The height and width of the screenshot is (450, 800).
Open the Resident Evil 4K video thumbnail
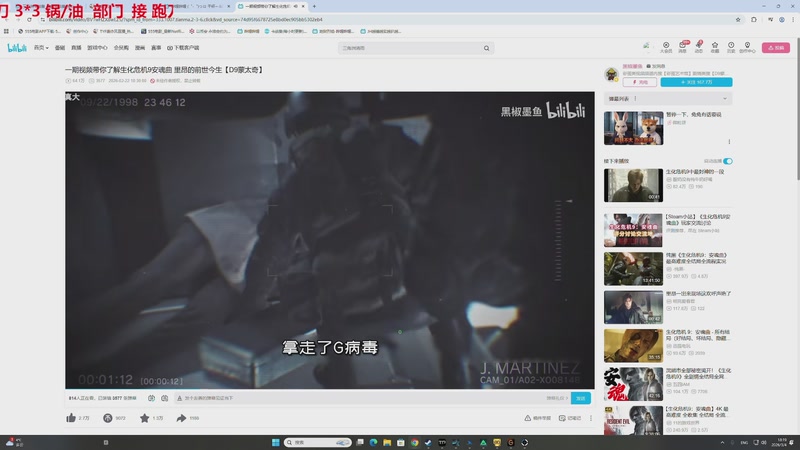[633, 420]
